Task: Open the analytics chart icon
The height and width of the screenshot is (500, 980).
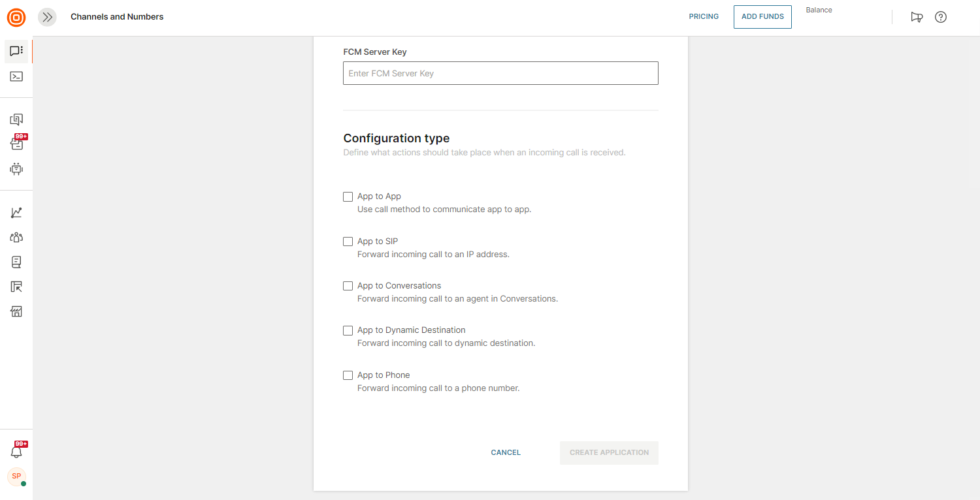Action: 16,213
